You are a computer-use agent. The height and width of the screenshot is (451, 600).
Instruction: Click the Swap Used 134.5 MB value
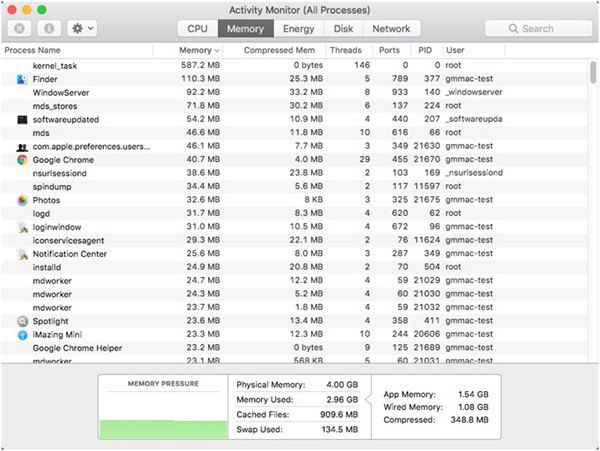[x=340, y=430]
